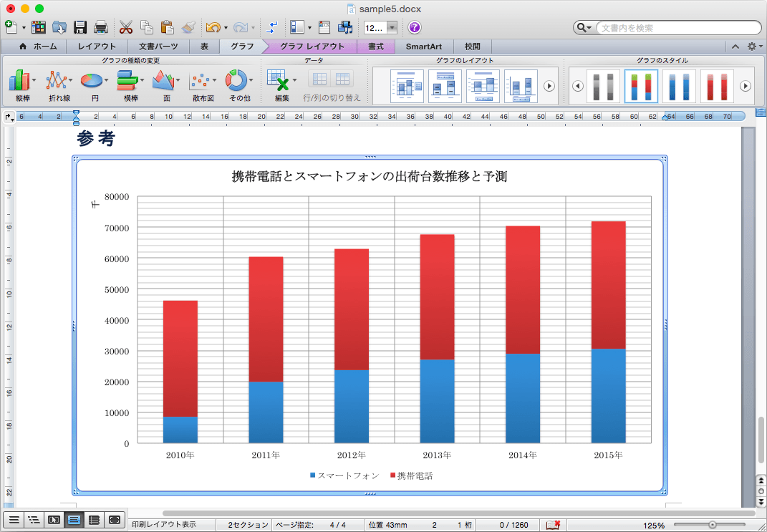The height and width of the screenshot is (532, 767).
Task: Click the 文書内を検索 search field
Action: click(x=678, y=28)
